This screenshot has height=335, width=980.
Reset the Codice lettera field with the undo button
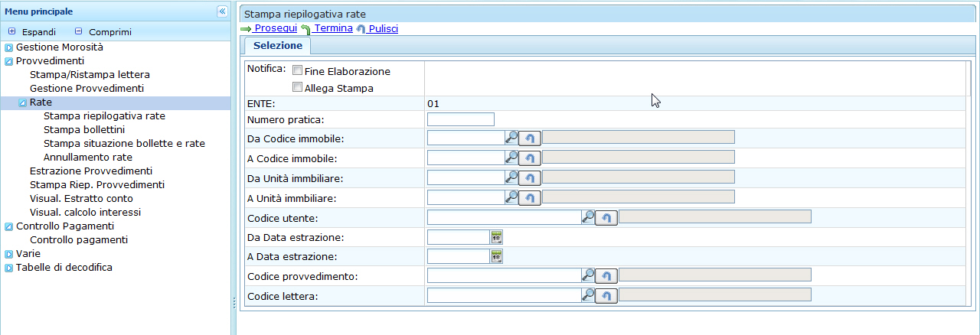click(x=606, y=295)
